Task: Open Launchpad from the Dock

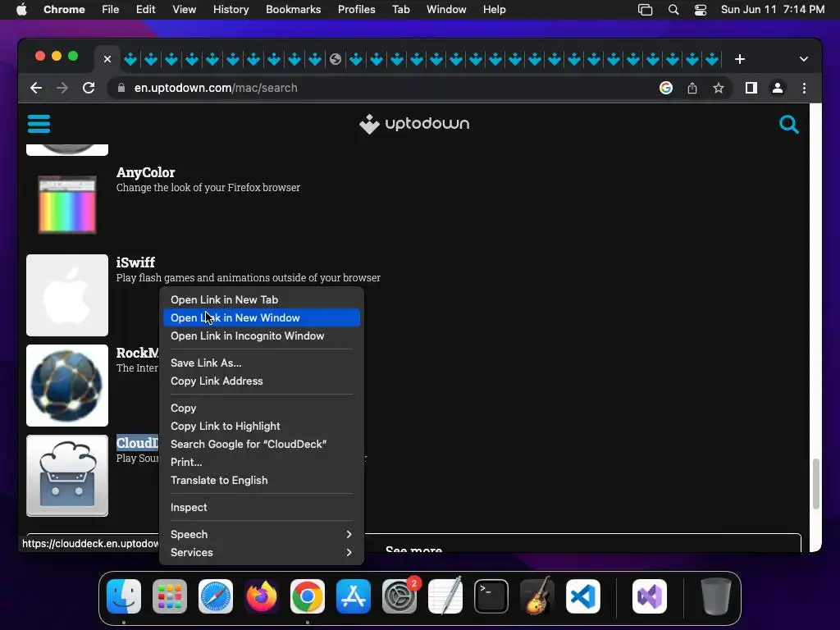Action: [x=170, y=596]
